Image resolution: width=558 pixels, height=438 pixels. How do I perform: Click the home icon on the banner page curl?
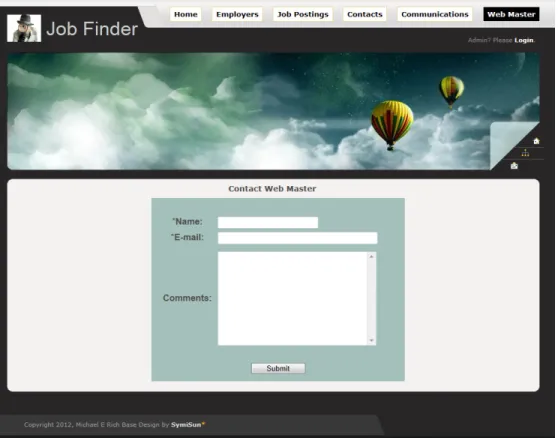(536, 141)
